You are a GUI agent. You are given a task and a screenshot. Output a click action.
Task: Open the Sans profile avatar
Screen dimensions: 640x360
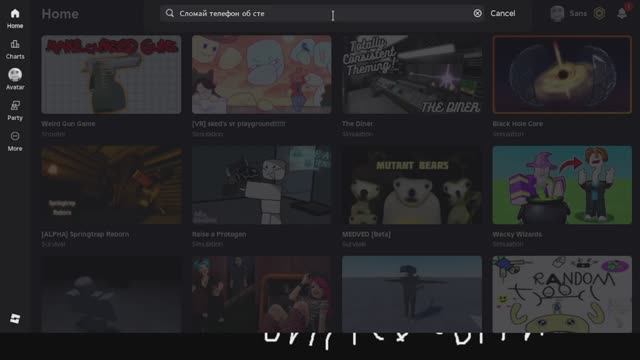coord(557,13)
